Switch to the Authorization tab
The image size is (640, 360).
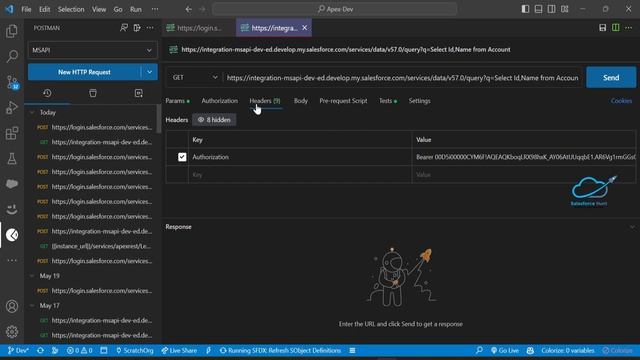220,101
